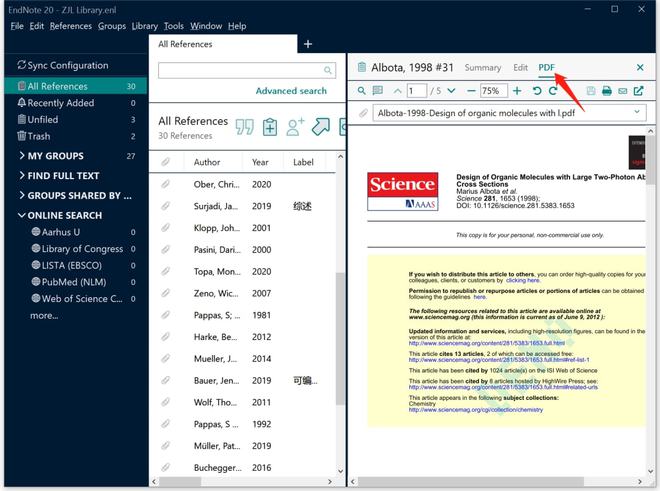Select the Recently Added group
Screen dimensions: 660x491
pos(76,103)
